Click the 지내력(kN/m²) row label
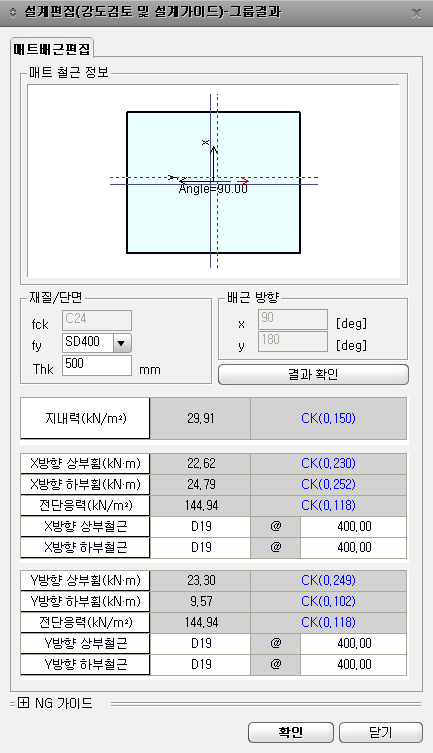 pyautogui.click(x=85, y=418)
